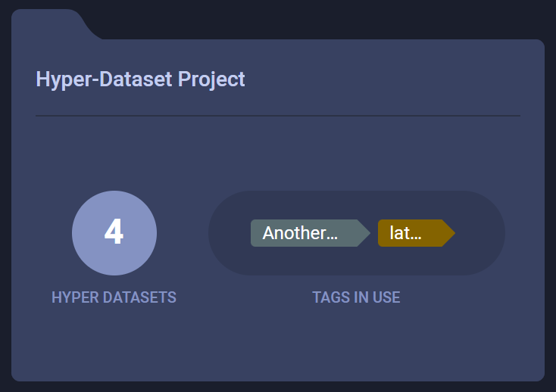Expand the truncated ellipsis of the "lat…" tag
The height and width of the screenshot is (392, 556).
pyautogui.click(x=416, y=235)
